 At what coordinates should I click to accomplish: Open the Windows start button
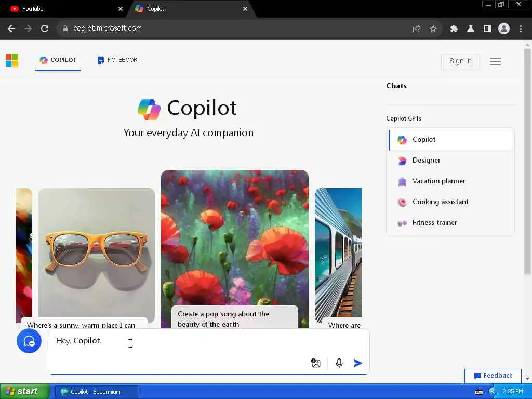[x=25, y=392]
